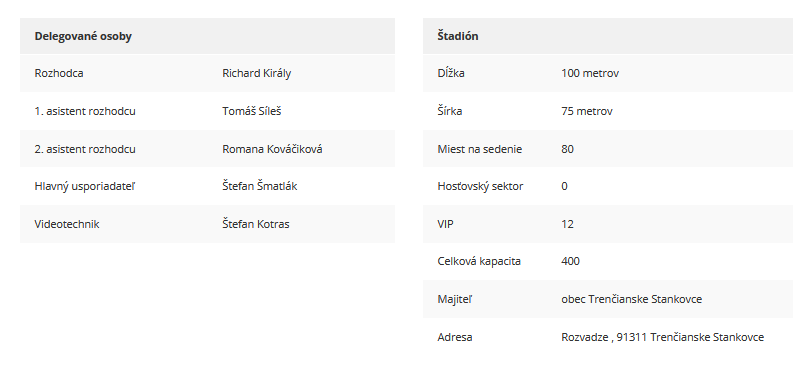Click the Hosťovský sektor row

(x=608, y=186)
